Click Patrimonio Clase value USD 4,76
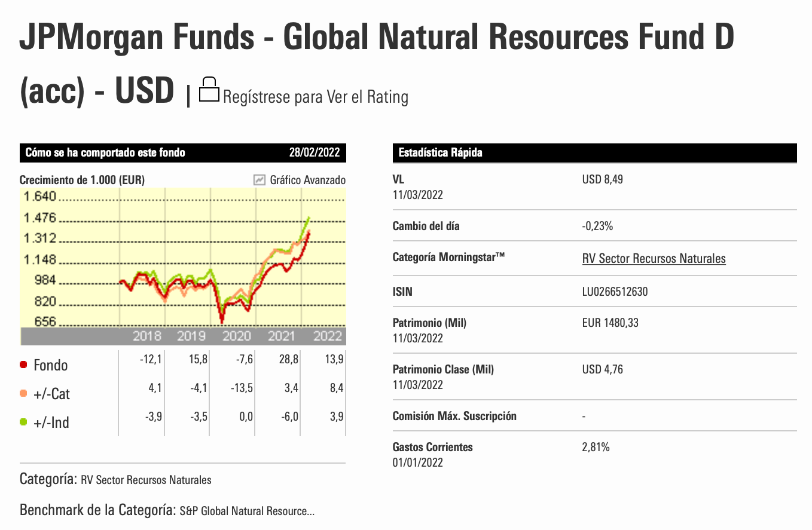The height and width of the screenshot is (530, 812). coord(602,369)
